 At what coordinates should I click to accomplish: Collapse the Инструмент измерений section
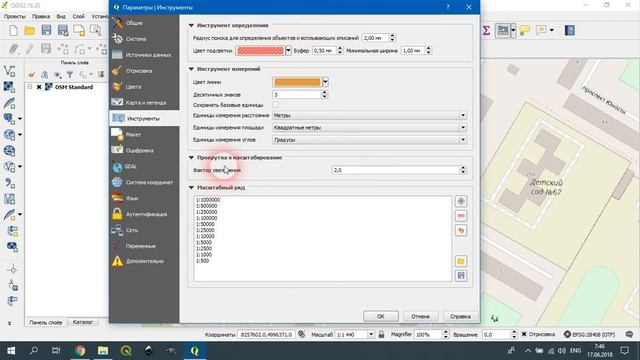(191, 69)
